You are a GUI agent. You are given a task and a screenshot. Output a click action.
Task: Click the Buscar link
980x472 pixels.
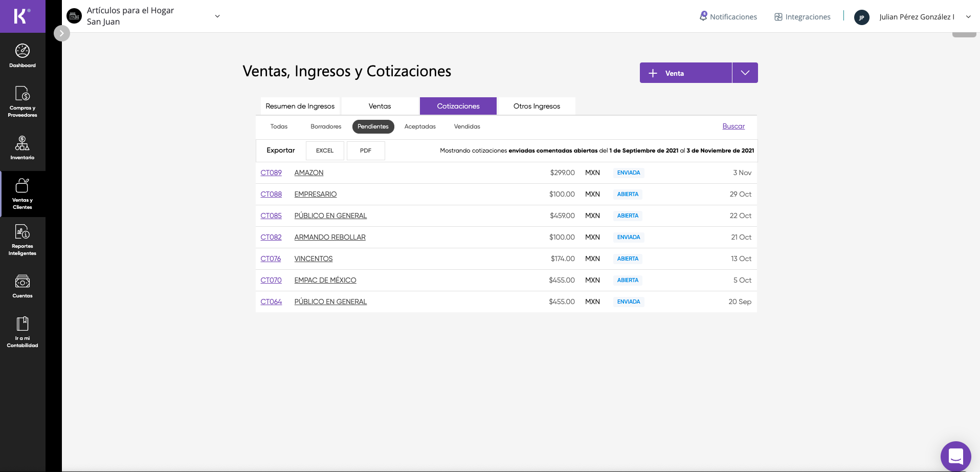pyautogui.click(x=733, y=126)
